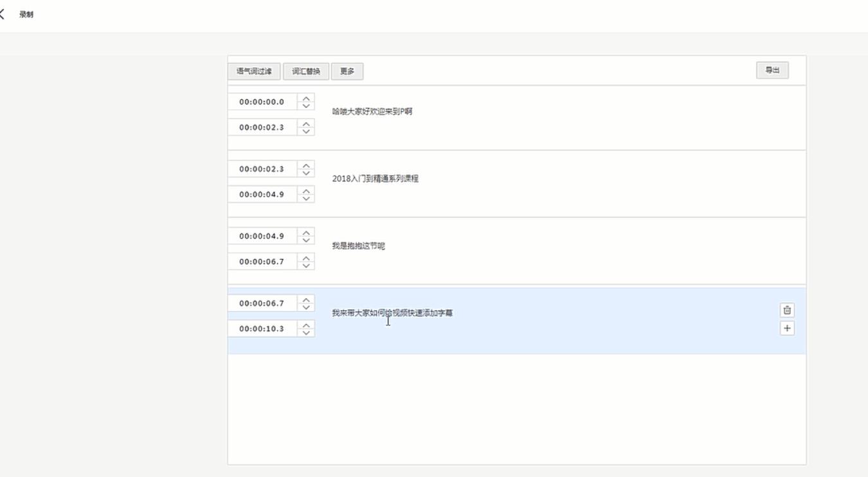
Task: Open the 词汇替换 word replacement tool
Action: coord(307,71)
